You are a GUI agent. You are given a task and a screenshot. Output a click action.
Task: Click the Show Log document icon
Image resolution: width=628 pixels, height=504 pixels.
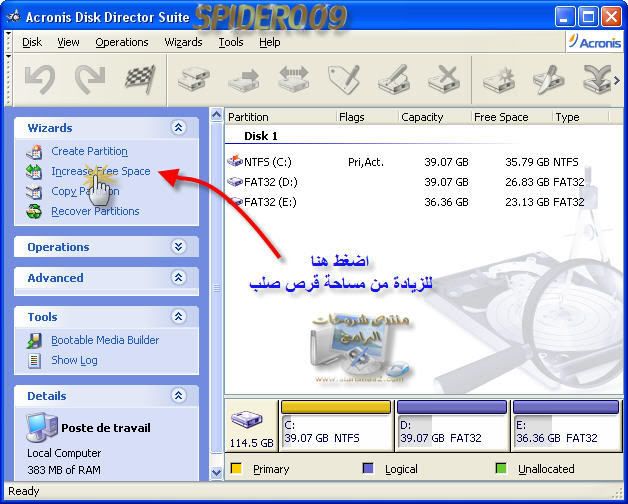(x=34, y=361)
